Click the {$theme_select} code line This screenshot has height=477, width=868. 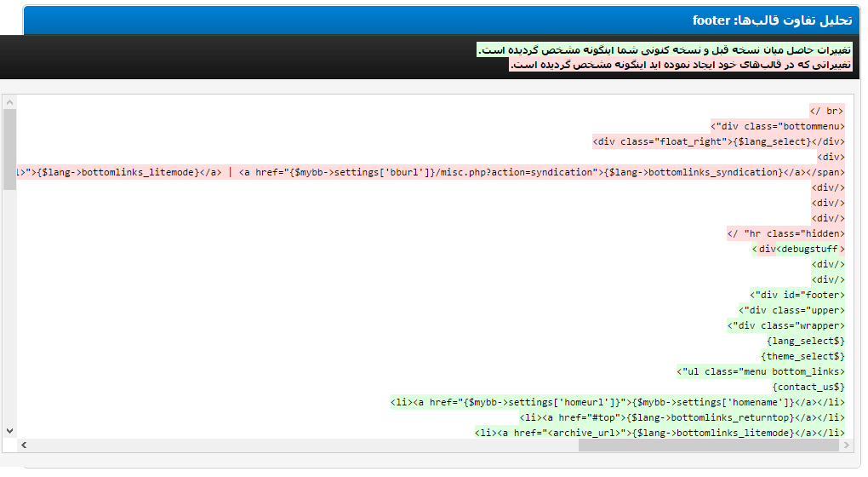pyautogui.click(x=802, y=356)
